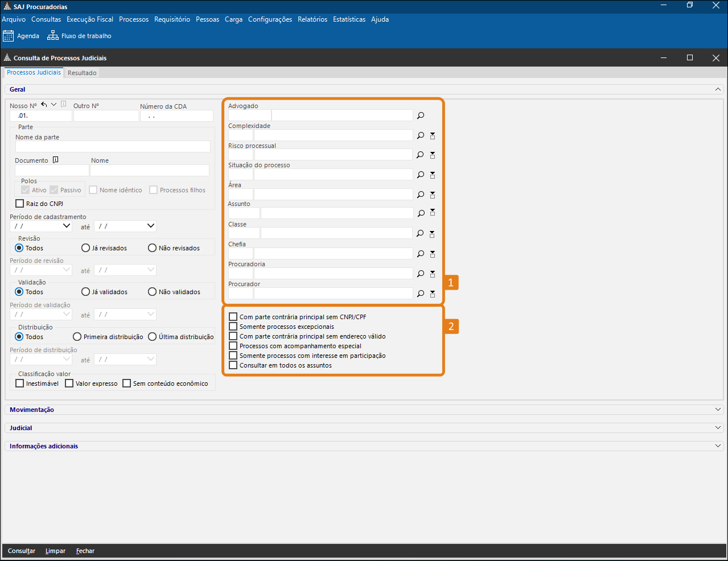Check Somente processos excepcionais
The image size is (728, 561).
point(233,327)
